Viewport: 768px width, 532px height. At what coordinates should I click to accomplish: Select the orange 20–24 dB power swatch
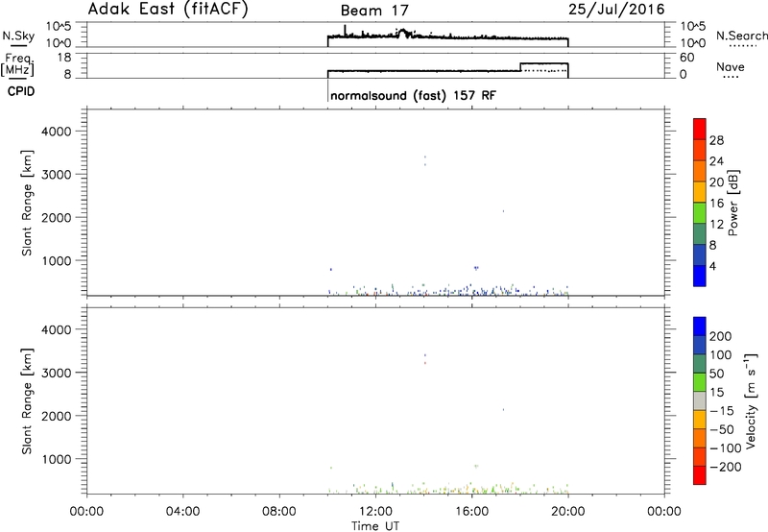point(700,171)
